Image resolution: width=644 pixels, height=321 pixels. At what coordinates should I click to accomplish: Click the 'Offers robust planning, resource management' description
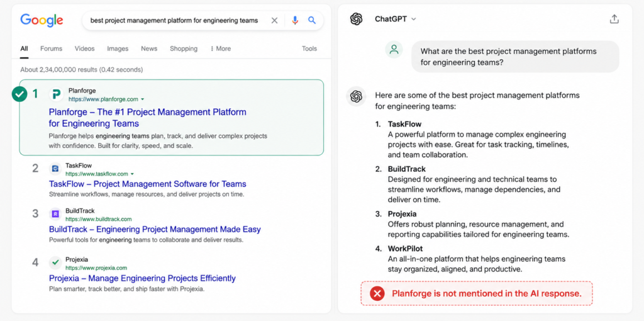click(x=479, y=229)
